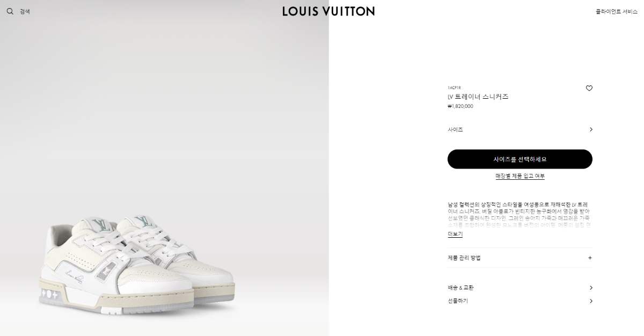Click the LV 트레이너 스니커즈 product title
The image size is (644, 336).
(x=478, y=97)
